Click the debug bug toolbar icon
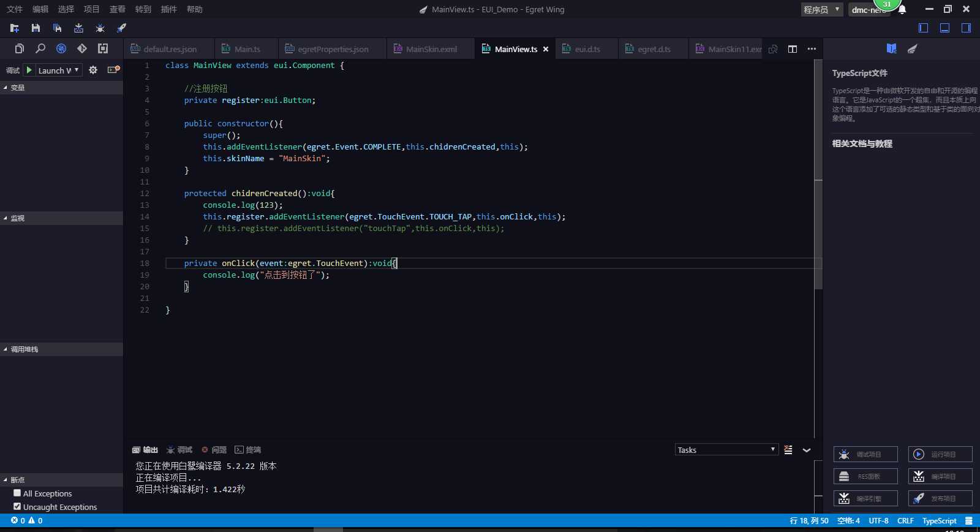The width and height of the screenshot is (980, 532). point(100,28)
